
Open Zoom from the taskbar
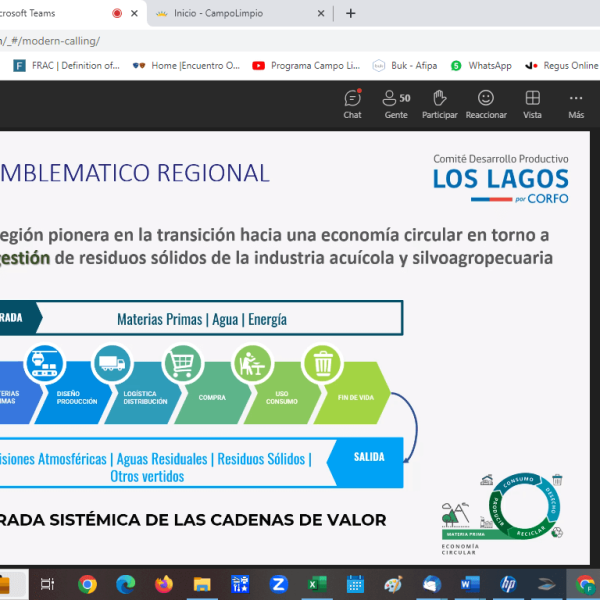pos(279,584)
